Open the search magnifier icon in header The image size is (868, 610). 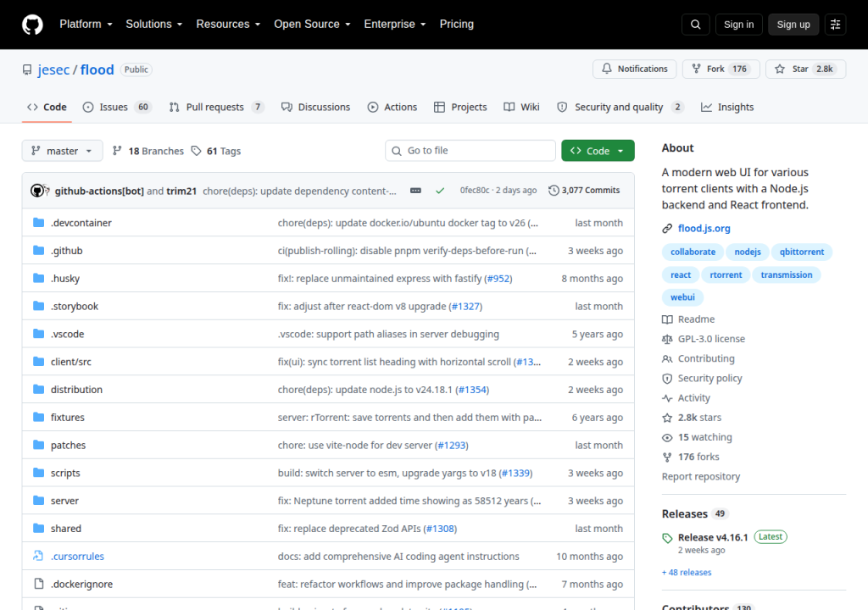click(x=695, y=25)
